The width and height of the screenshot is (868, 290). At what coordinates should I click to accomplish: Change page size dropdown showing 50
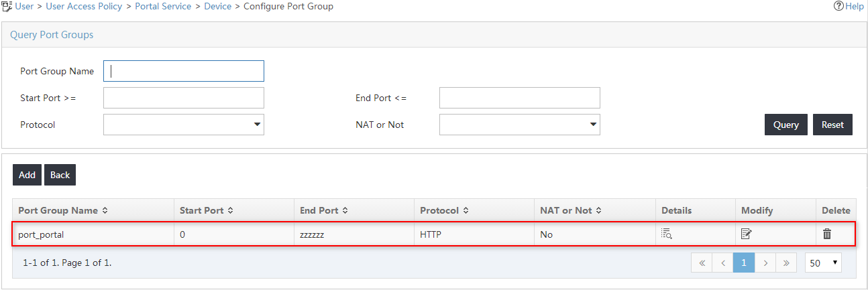(824, 263)
